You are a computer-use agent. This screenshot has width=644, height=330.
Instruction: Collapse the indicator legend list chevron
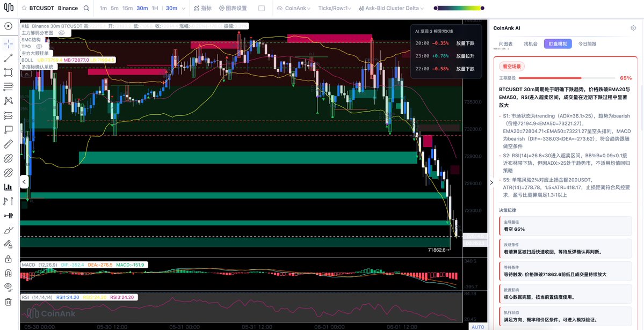click(x=26, y=74)
